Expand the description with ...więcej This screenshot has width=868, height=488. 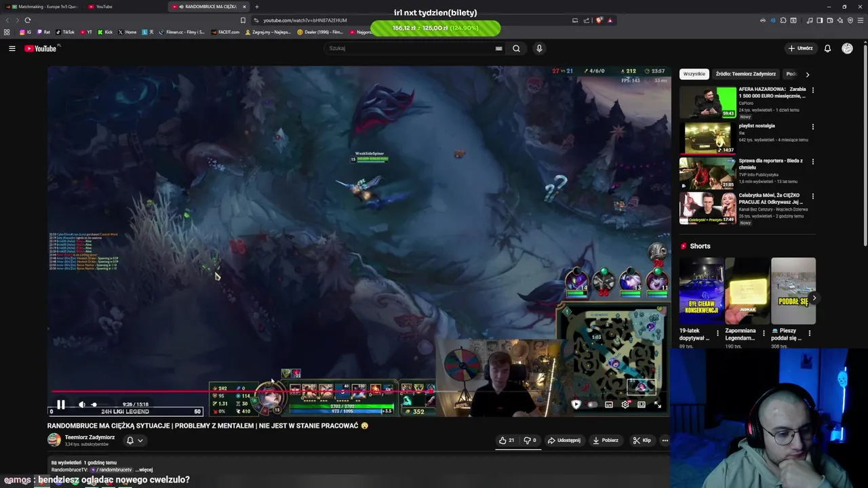click(x=145, y=470)
